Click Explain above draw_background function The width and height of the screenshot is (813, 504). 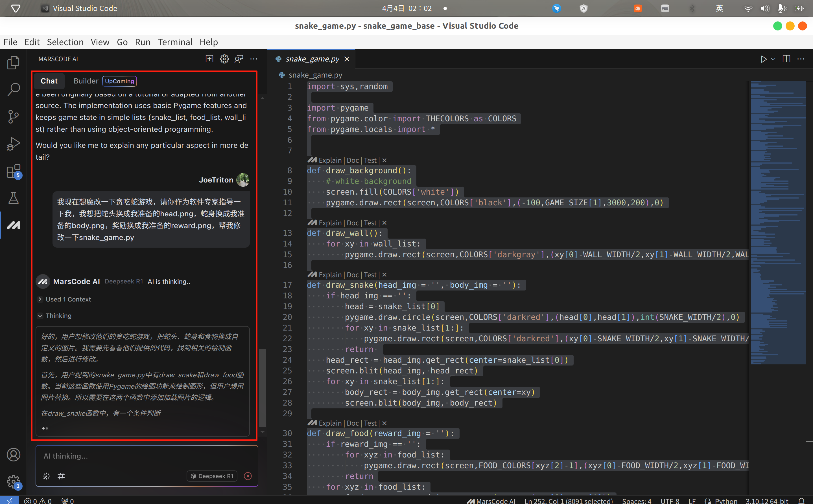coord(330,160)
